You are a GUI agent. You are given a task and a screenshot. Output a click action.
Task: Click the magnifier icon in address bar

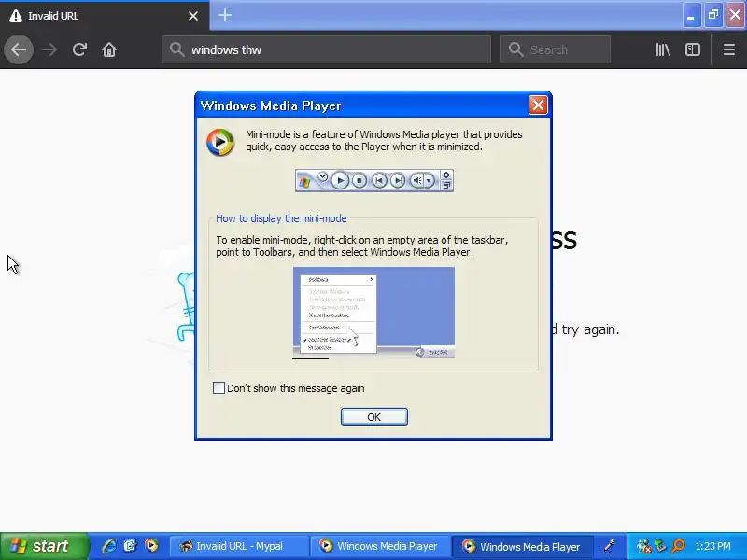point(176,49)
